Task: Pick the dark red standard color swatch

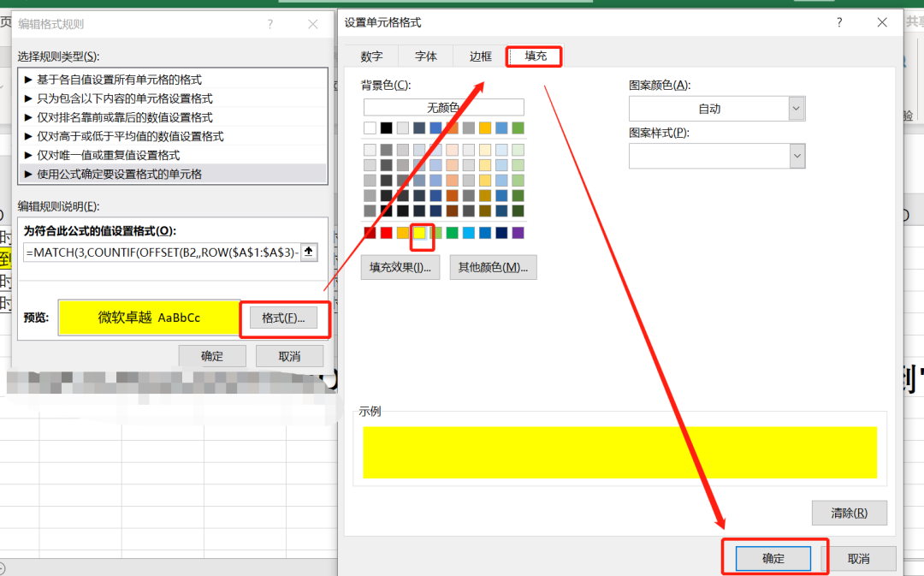Action: point(370,233)
